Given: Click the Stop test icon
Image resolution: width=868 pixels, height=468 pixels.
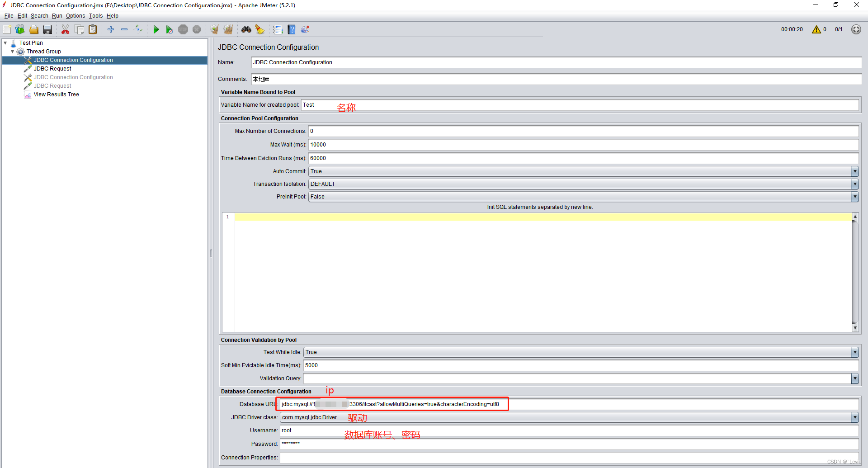Looking at the screenshot, I should [183, 29].
